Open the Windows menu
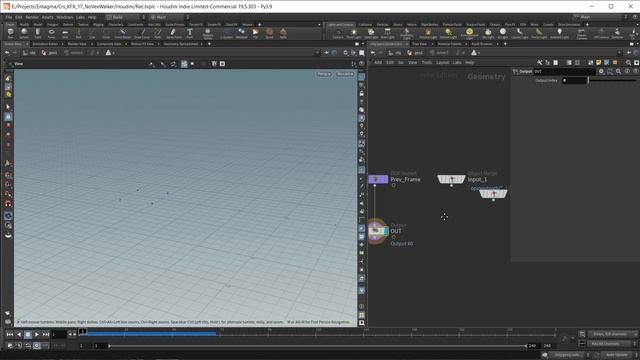This screenshot has height=360, width=640. point(64,17)
